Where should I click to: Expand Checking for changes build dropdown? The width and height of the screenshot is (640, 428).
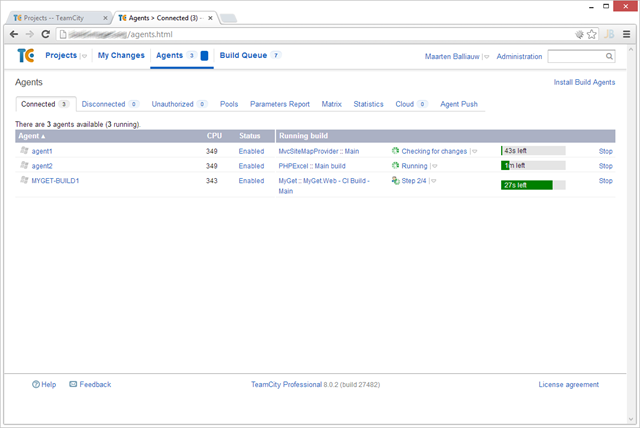coord(474,151)
